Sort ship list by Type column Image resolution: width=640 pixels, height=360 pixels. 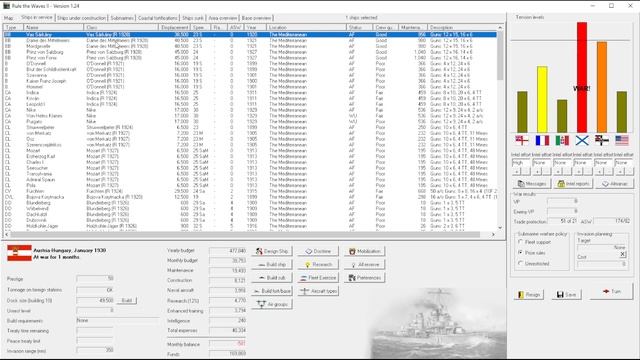coord(13,27)
